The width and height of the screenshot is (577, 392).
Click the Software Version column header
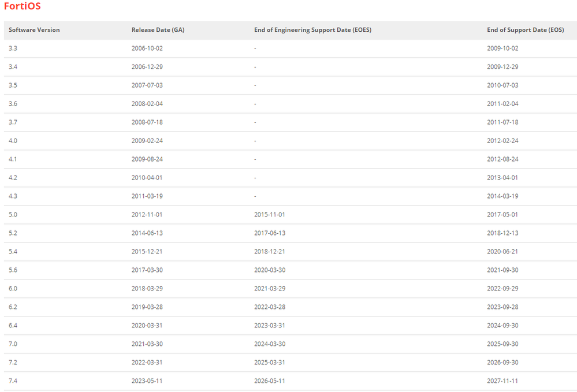click(x=34, y=30)
